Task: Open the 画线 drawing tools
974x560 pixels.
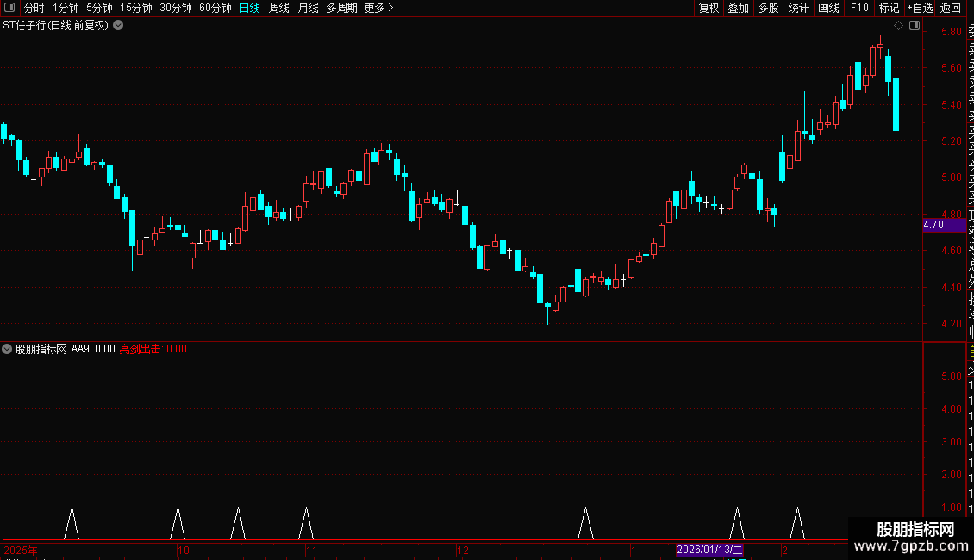Action: (x=828, y=8)
